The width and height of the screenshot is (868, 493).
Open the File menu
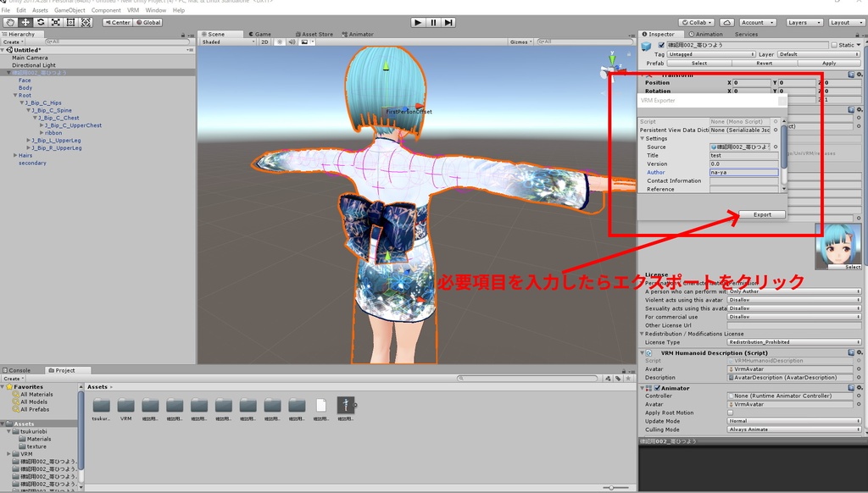point(6,10)
